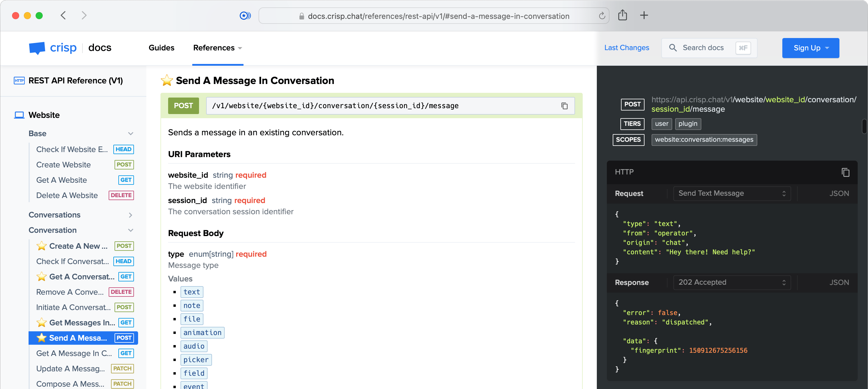Go back with the browser back arrow
Image resolution: width=868 pixels, height=389 pixels.
[x=63, y=16]
